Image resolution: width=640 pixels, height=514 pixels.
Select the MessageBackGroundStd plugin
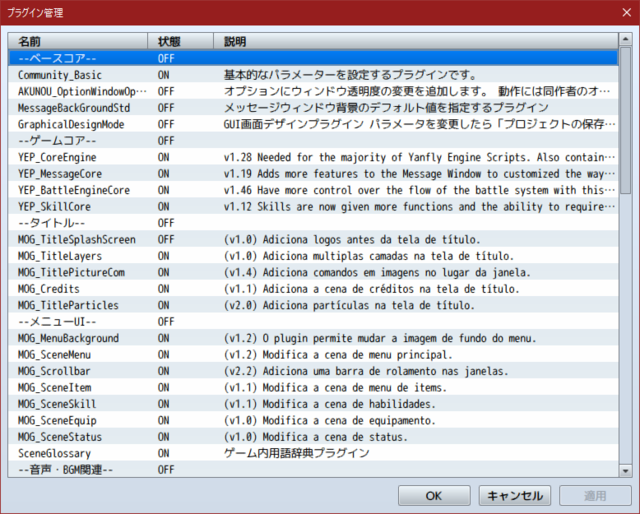(313, 108)
